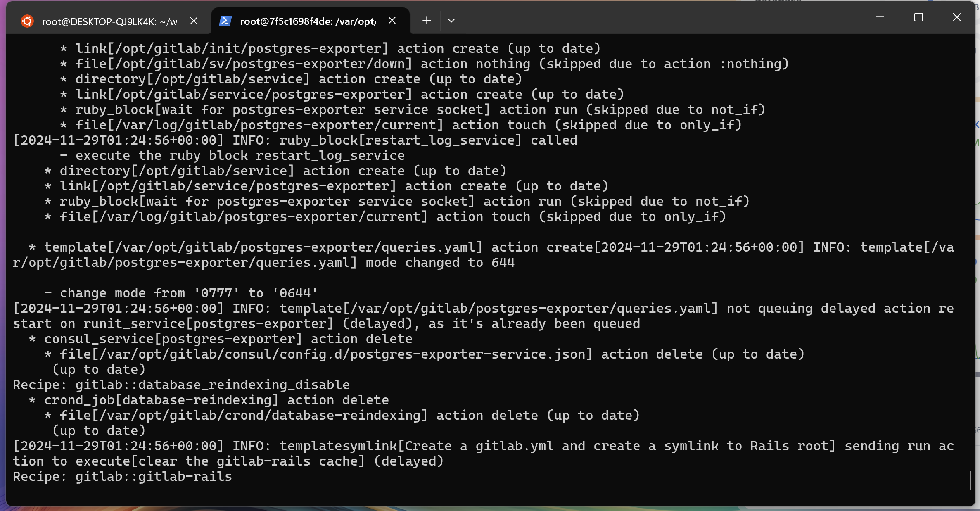
Task: Open a new tab with plus icon
Action: point(427,20)
